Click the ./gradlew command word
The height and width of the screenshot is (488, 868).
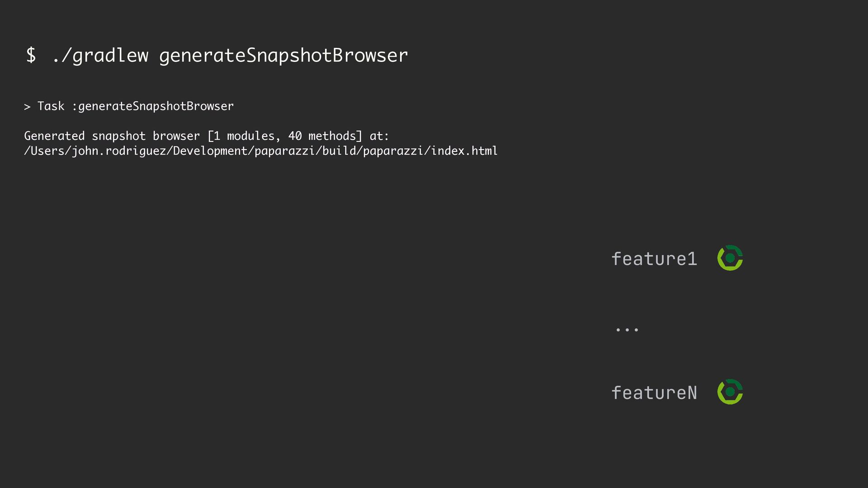tap(100, 56)
